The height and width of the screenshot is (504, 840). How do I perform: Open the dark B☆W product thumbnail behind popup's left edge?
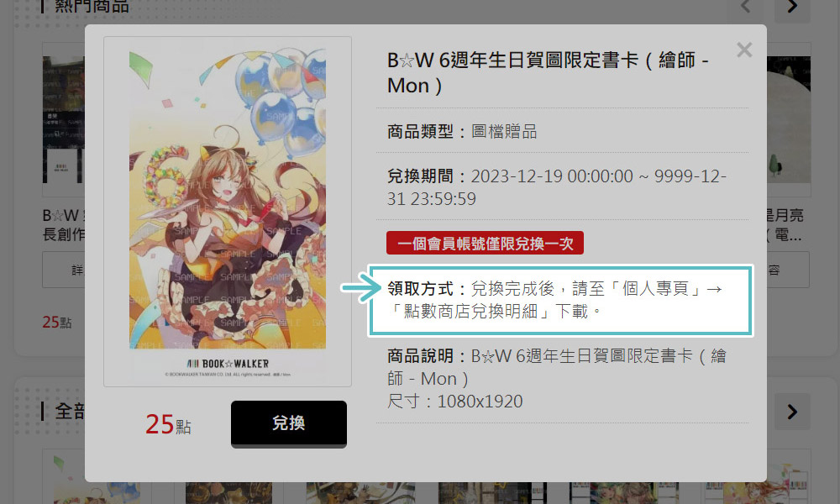coord(63,120)
